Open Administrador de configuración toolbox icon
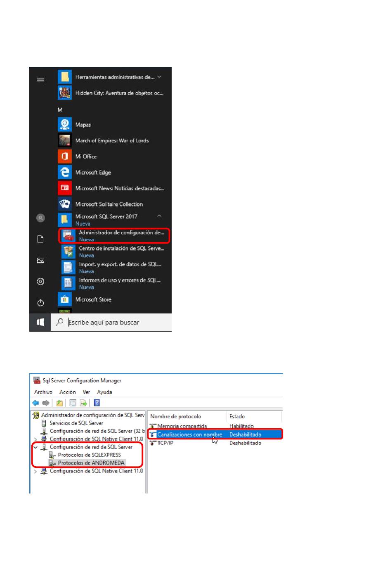The height and width of the screenshot is (586, 392). pyautogui.click(x=68, y=236)
